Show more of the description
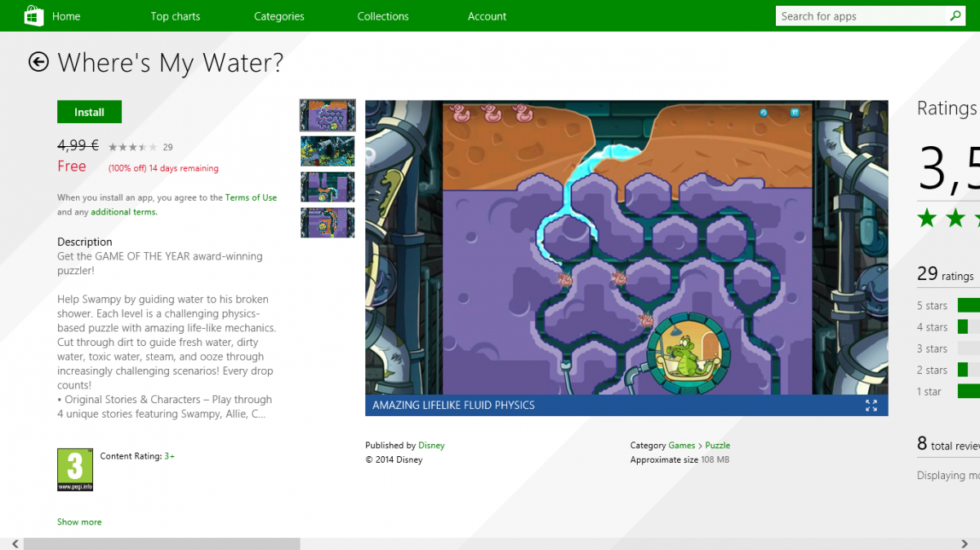Screen dimensions: 980x550 click(79, 521)
